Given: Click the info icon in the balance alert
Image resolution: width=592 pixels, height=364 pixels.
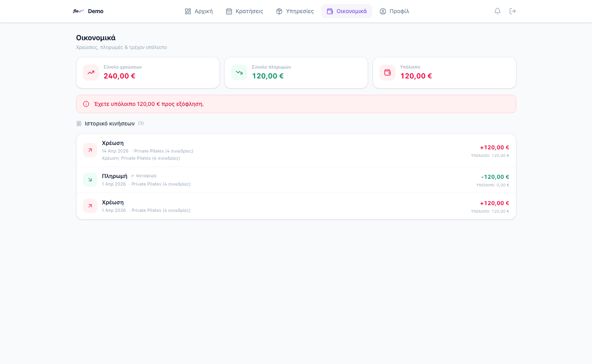Looking at the screenshot, I should coord(86,104).
